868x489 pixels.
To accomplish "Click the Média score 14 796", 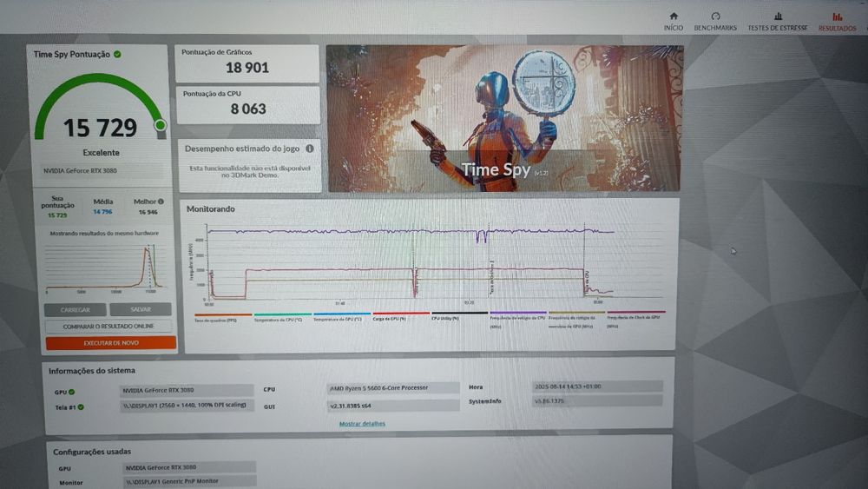I will pyautogui.click(x=102, y=212).
